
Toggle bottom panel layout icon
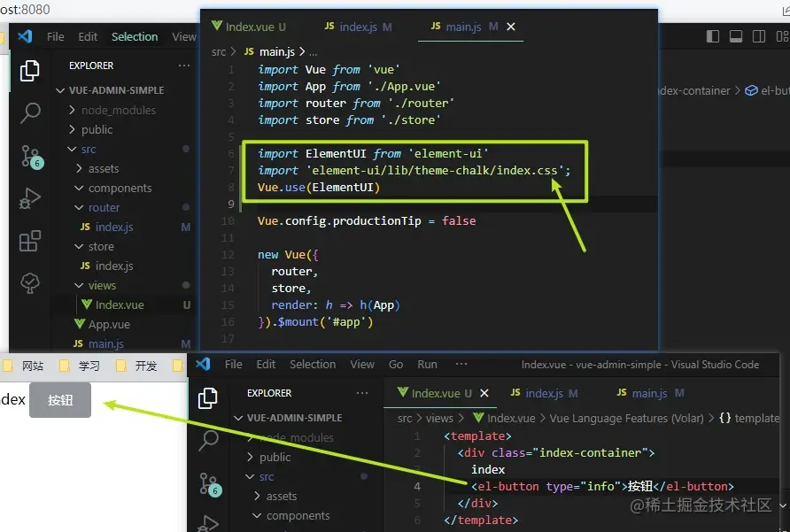[736, 36]
